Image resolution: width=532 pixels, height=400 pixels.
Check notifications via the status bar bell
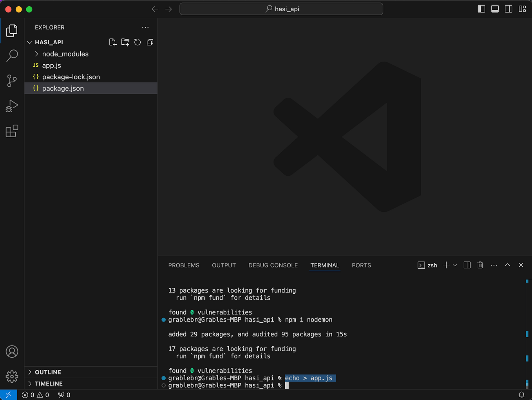click(x=521, y=395)
